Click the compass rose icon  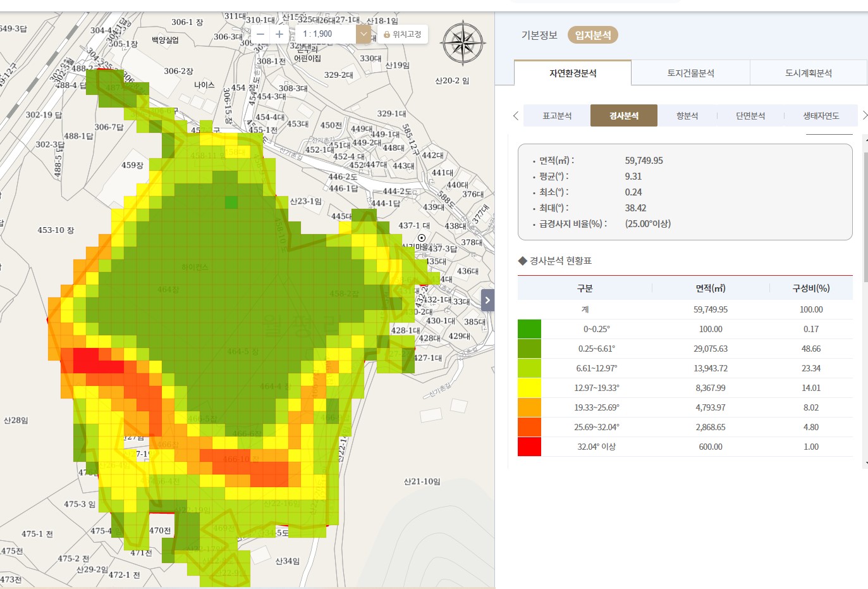click(x=463, y=43)
